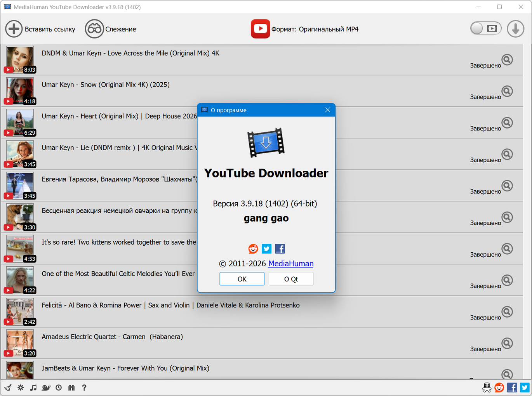The height and width of the screenshot is (396, 532).
Task: Click Вставить ссылку to paste a link
Action: pyautogui.click(x=40, y=29)
